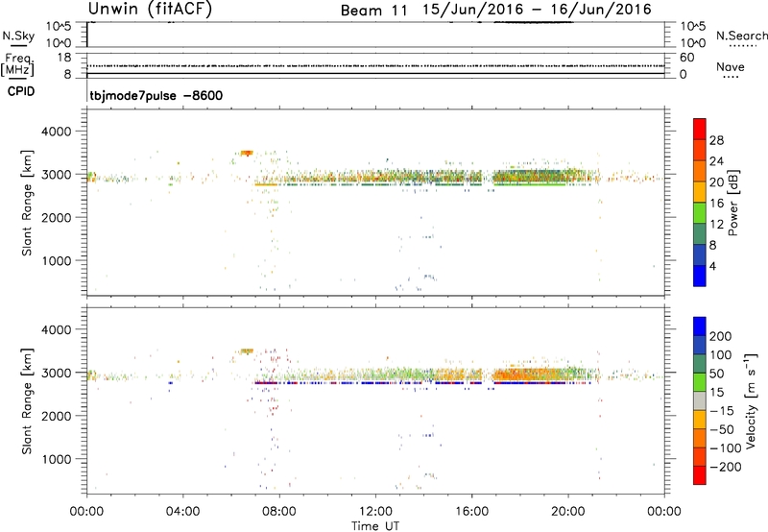Image resolution: width=768 pixels, height=532 pixels.
Task: Click the 2000 tick label of the velocity panel
Action: click(57, 416)
